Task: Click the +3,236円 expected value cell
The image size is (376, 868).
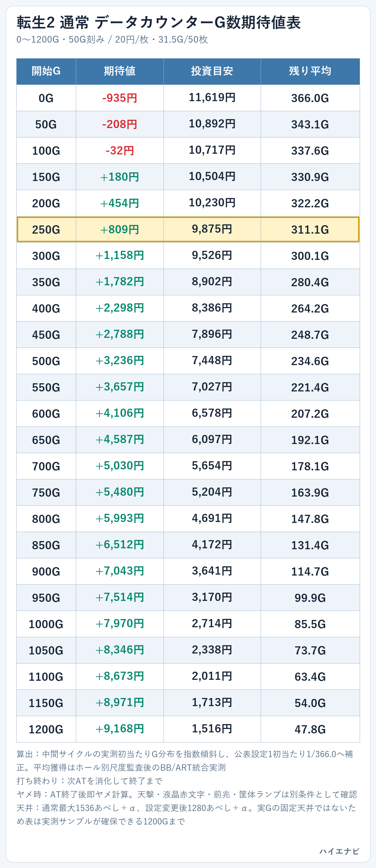Action: (120, 361)
